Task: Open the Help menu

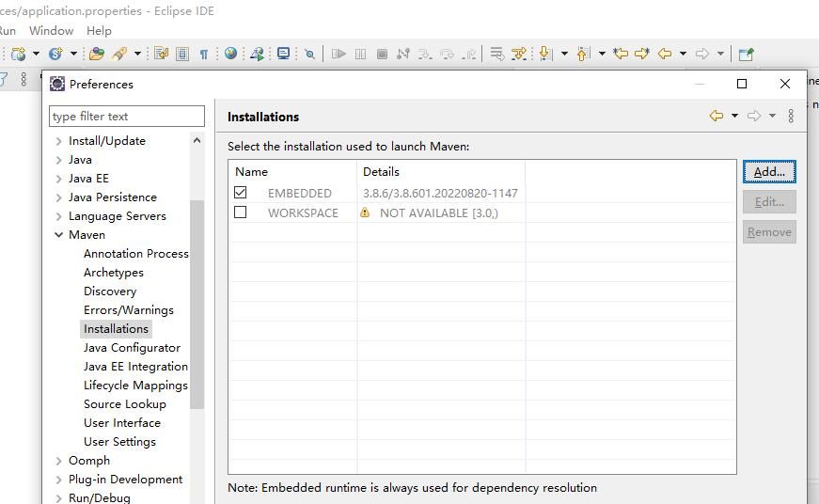Action: [x=99, y=30]
